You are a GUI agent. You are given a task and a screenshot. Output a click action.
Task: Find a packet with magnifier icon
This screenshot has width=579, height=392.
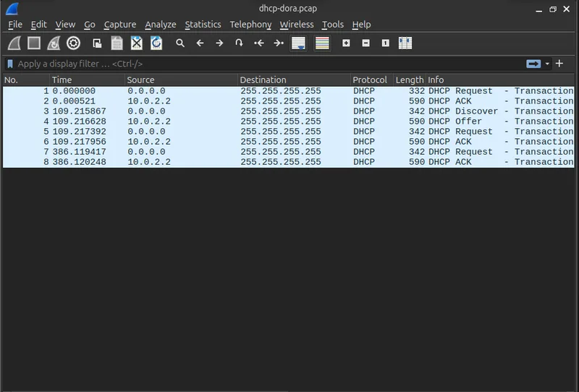pyautogui.click(x=180, y=43)
